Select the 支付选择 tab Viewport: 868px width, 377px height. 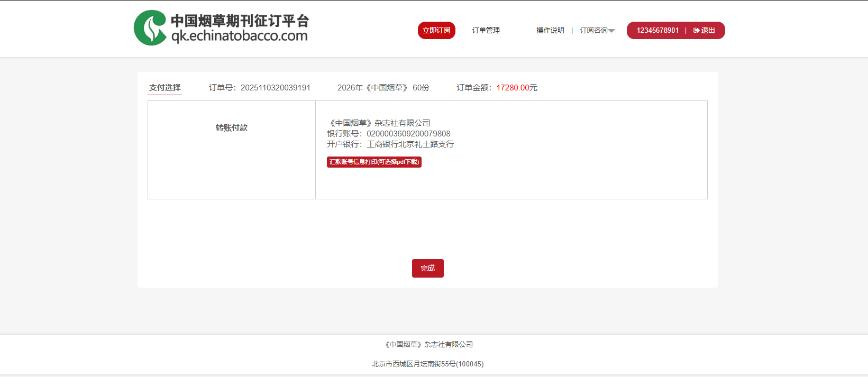[165, 88]
